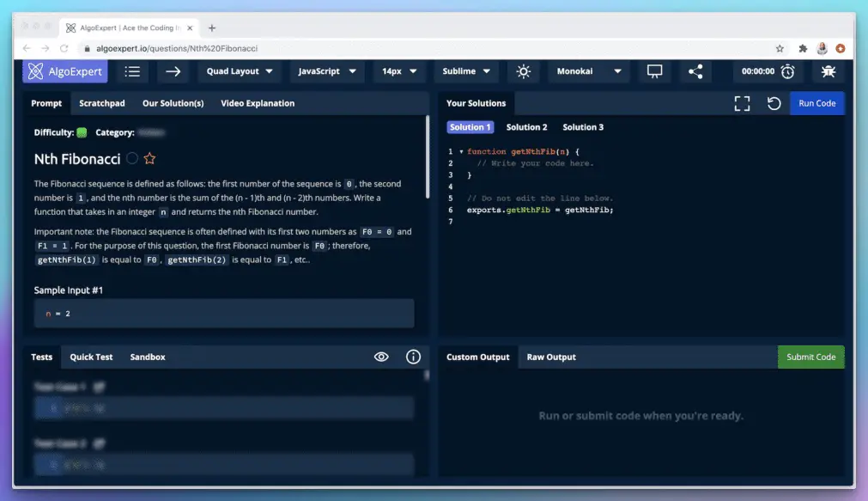The image size is (868, 501).
Task: Click the Run Code button
Action: (816, 103)
